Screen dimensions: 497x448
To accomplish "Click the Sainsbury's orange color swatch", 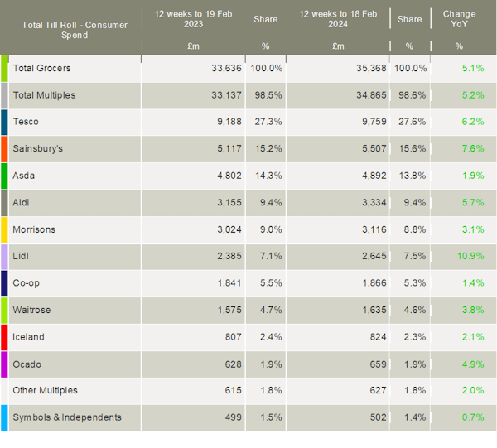I will tap(4, 149).
